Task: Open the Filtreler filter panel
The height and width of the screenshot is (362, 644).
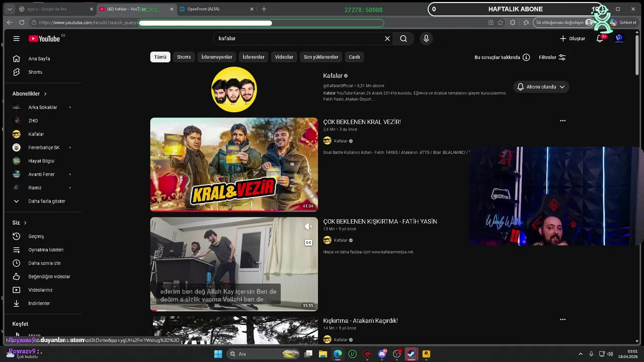Action: coord(552,57)
